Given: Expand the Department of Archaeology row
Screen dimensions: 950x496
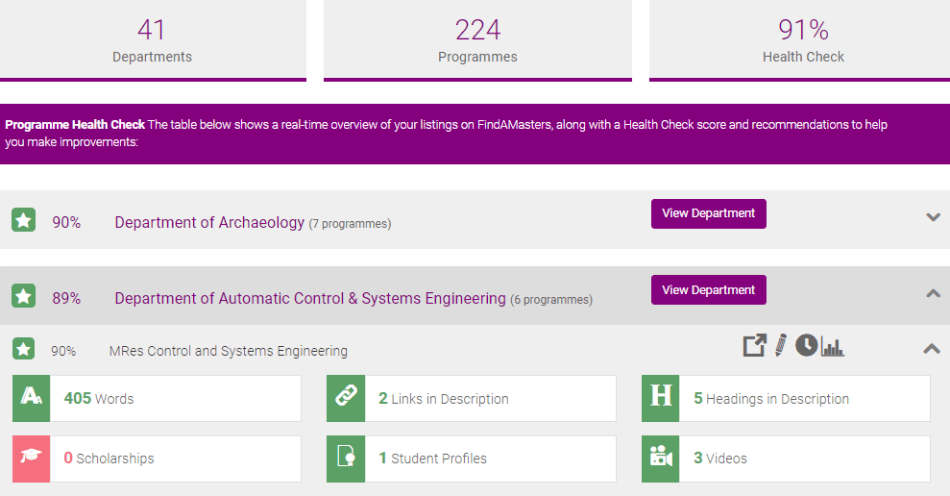Looking at the screenshot, I should 933,217.
